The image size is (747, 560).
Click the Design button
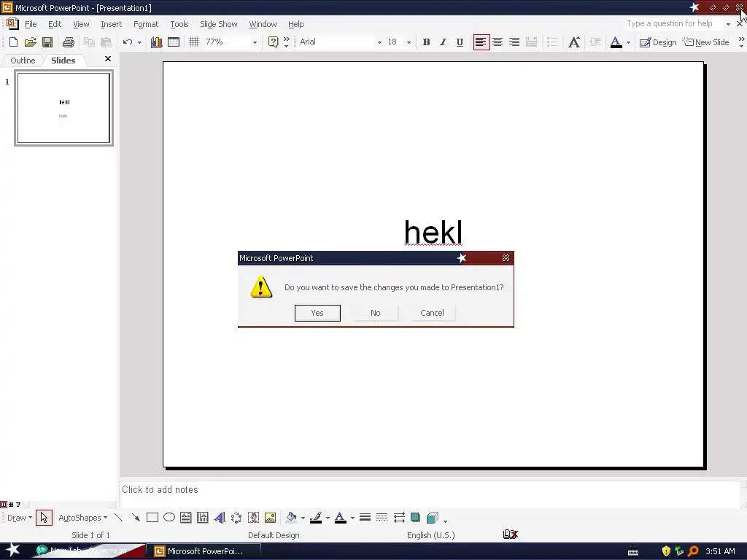[x=658, y=42]
